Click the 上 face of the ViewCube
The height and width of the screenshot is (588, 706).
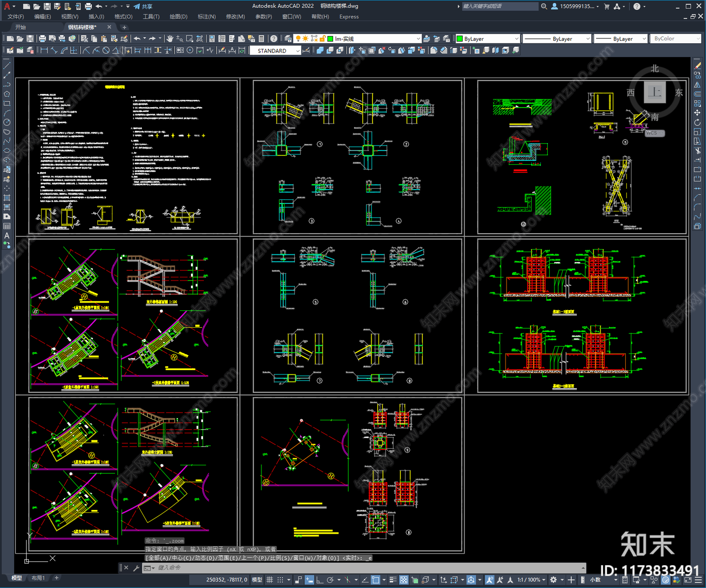[x=655, y=92]
